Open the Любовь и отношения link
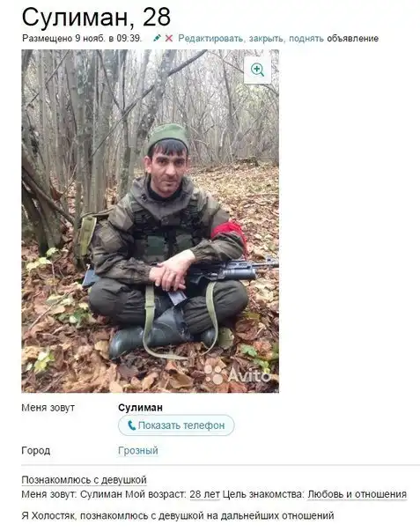The image size is (420, 532). point(357,494)
